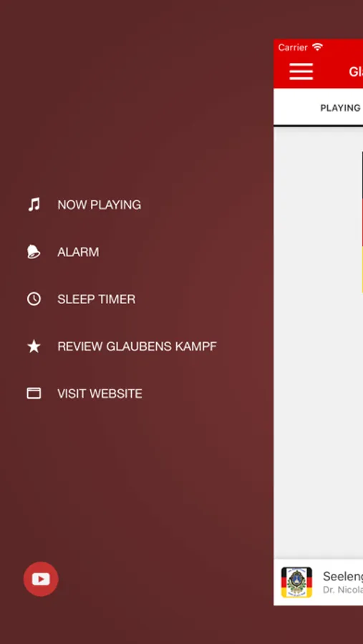This screenshot has height=644, width=363.
Task: Switch to the PLAYING tab
Action: tap(340, 107)
